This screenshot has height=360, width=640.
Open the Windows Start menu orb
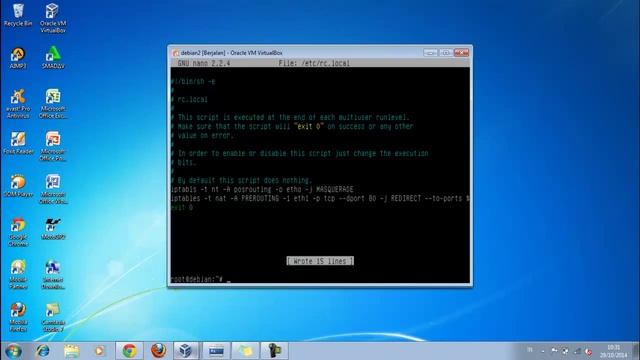click(x=13, y=351)
